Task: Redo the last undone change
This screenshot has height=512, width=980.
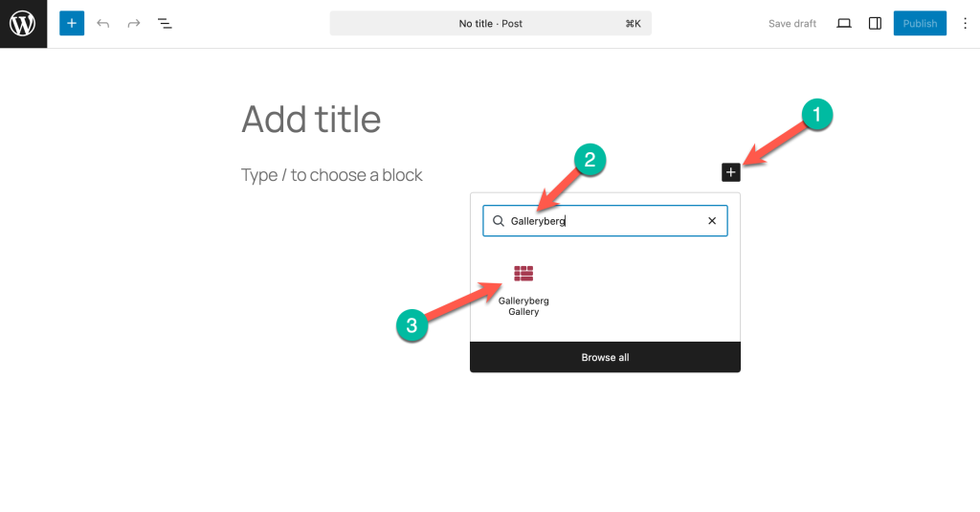Action: [x=134, y=23]
